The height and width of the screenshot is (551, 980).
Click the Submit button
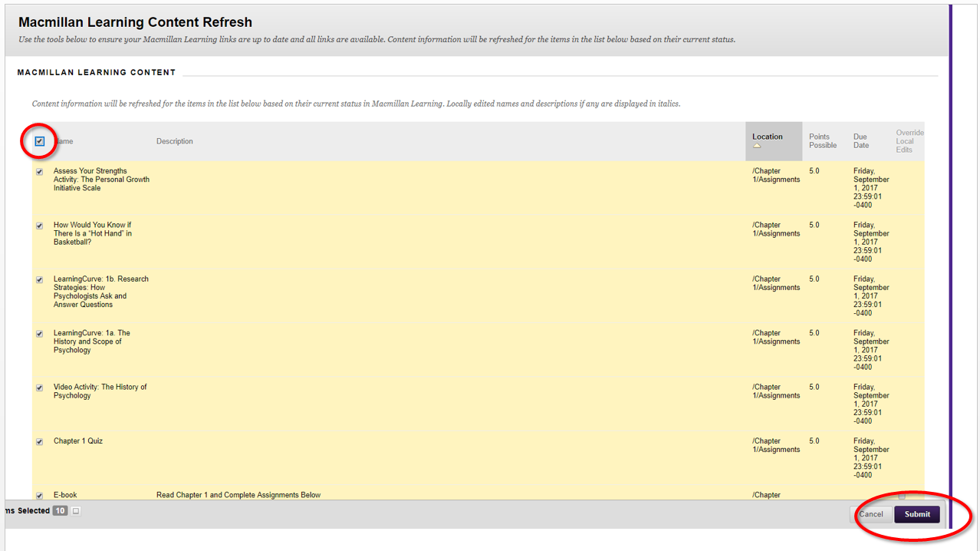917,514
